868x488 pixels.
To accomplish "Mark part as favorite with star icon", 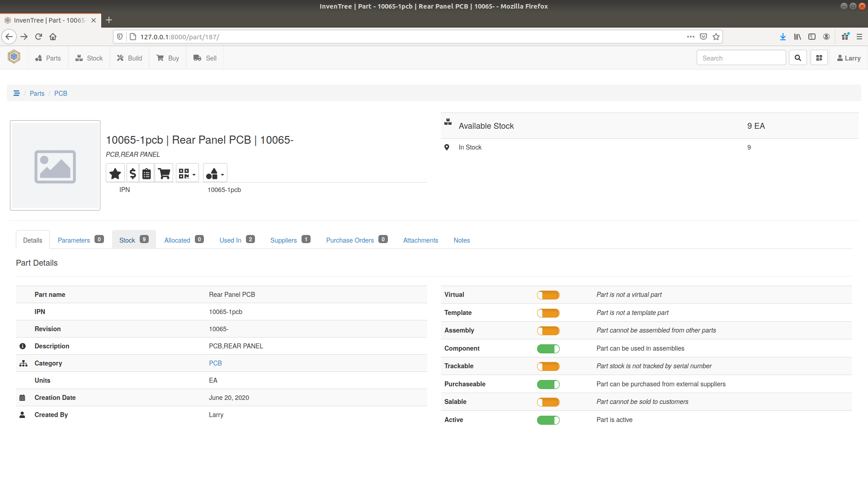I will [115, 173].
